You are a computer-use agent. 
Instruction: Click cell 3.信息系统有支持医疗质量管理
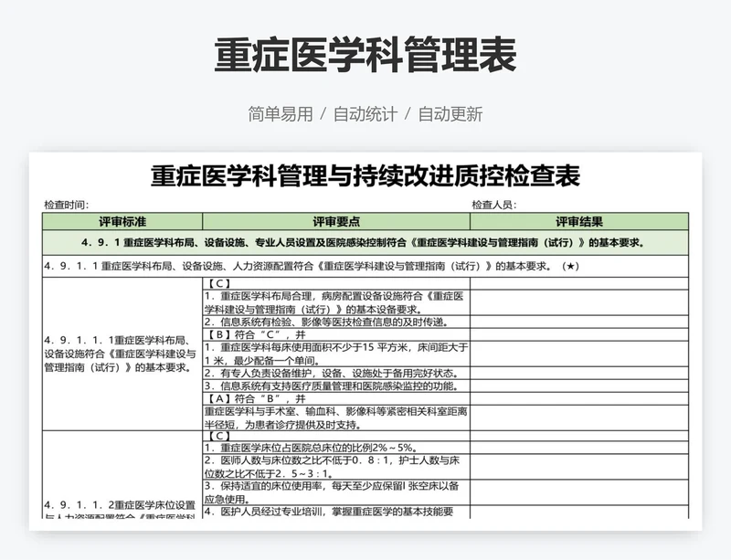(336, 386)
